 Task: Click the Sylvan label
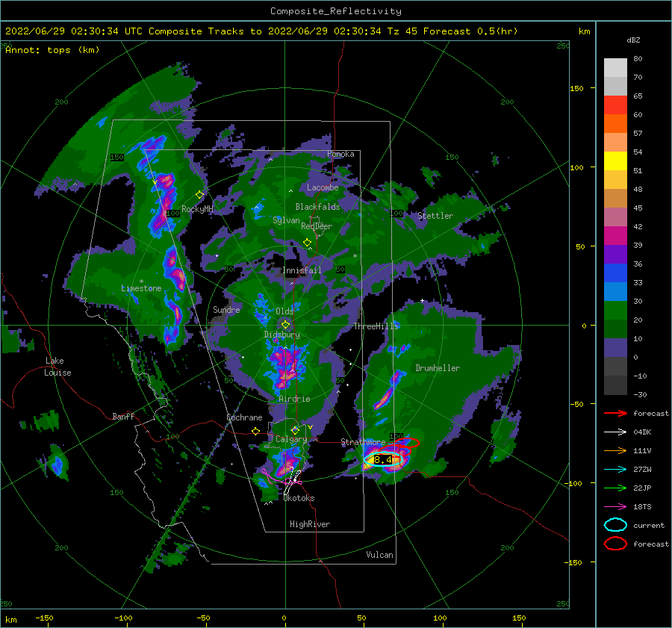pos(286,220)
